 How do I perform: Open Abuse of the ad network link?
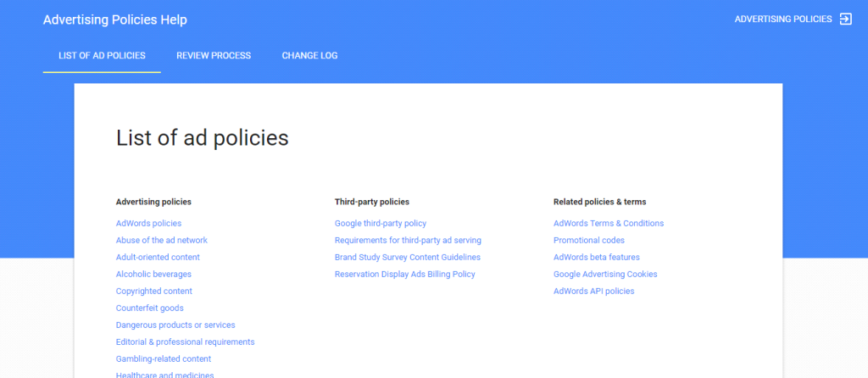(161, 241)
